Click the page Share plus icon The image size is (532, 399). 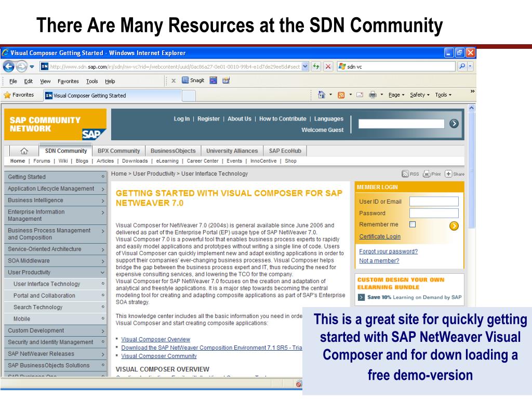(448, 174)
